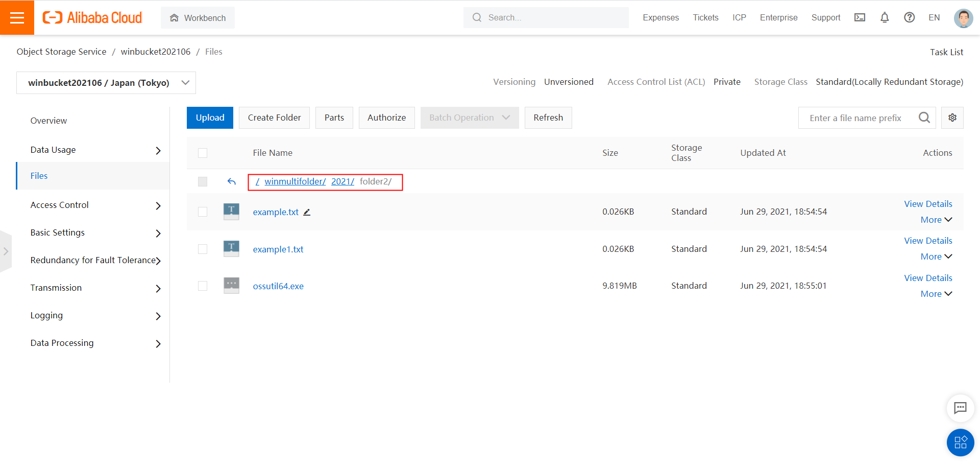Open the Tickets top menu

[x=705, y=17]
